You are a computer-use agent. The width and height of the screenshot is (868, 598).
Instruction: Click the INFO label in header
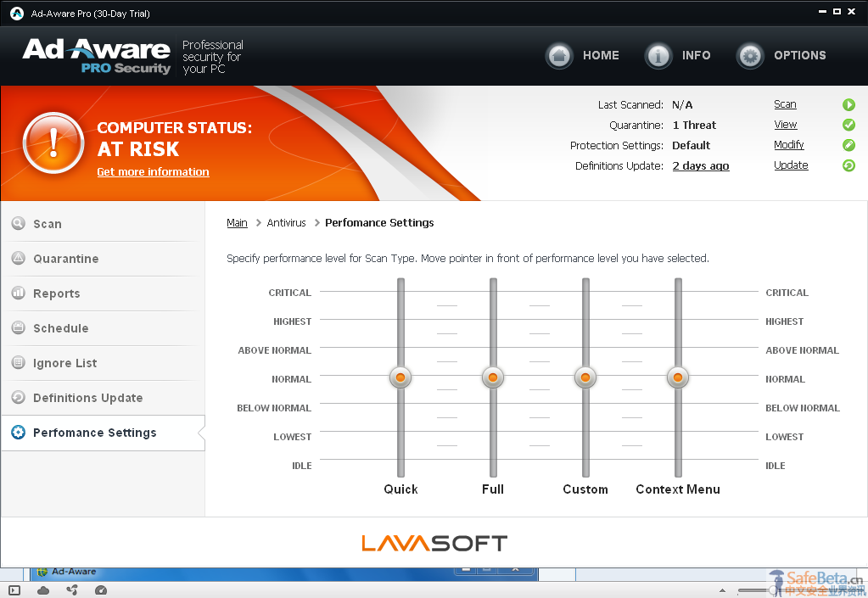697,55
